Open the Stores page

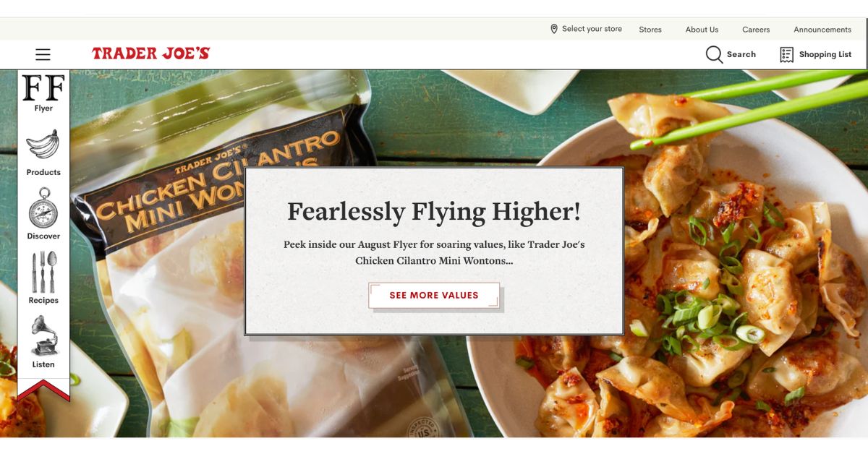[650, 30]
